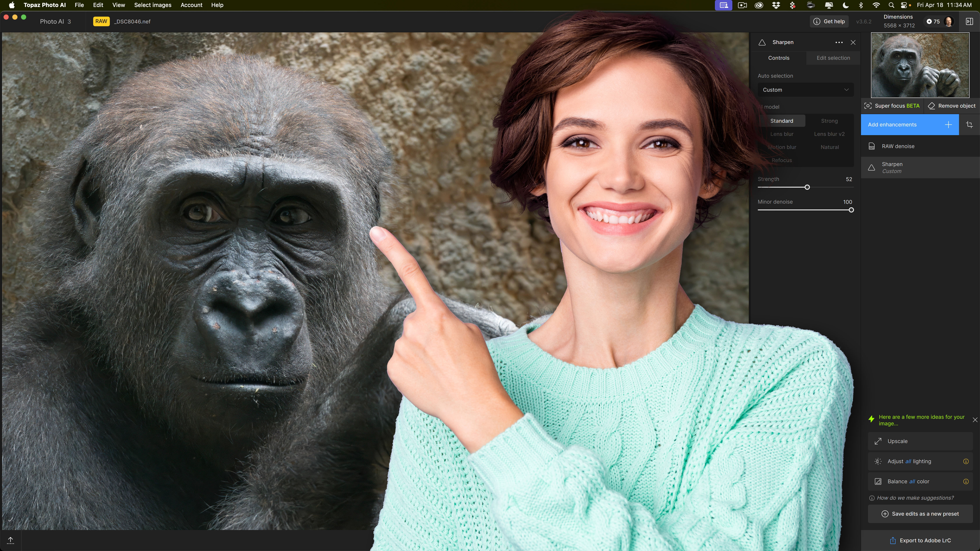Click the screen mirroring icon in menu bar

tap(723, 5)
